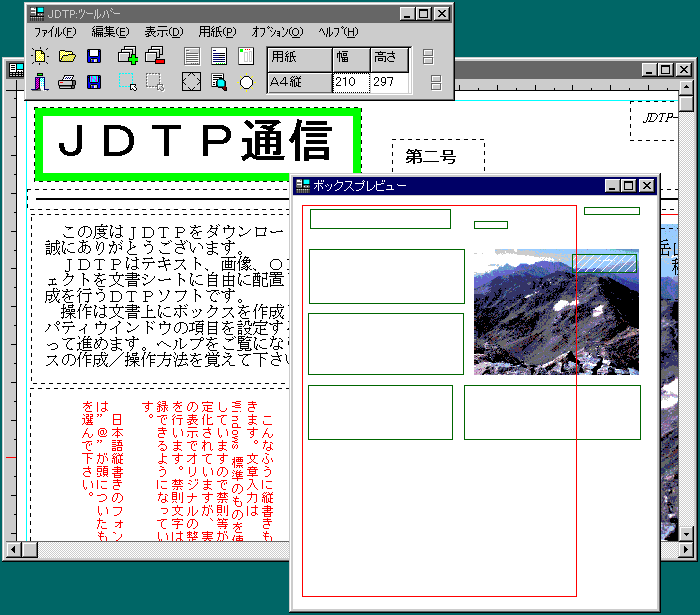Click the width field showing 210
The height and width of the screenshot is (615, 700).
click(351, 83)
